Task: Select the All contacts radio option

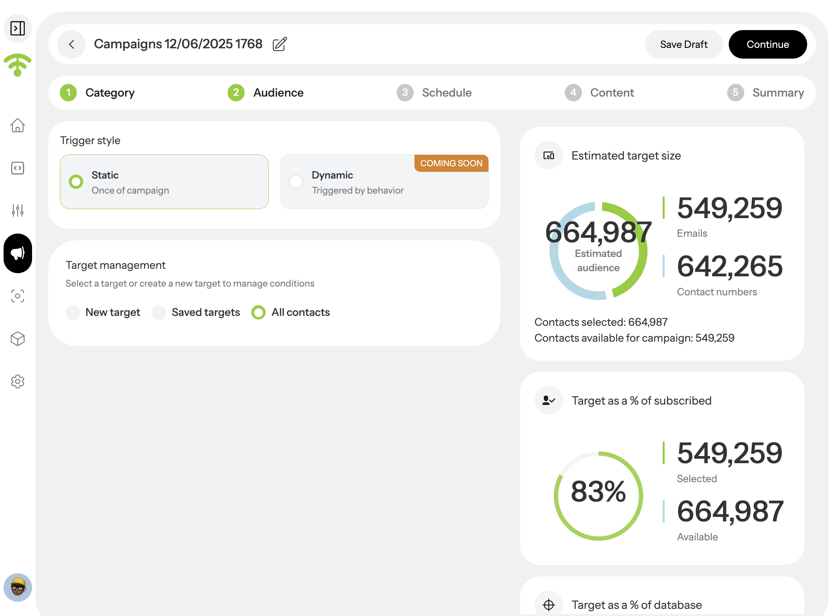Action: coord(291,312)
